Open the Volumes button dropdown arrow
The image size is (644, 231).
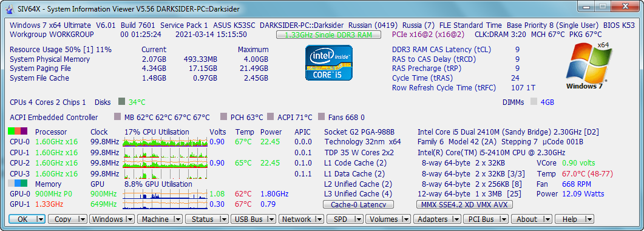click(406, 219)
